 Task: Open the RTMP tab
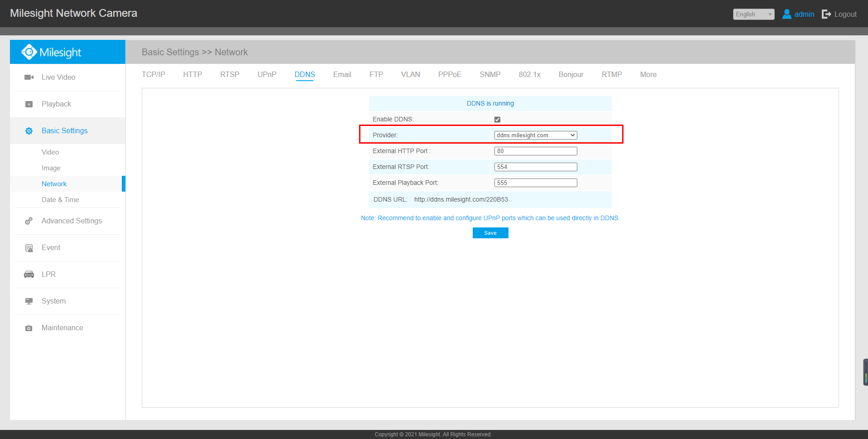click(612, 75)
